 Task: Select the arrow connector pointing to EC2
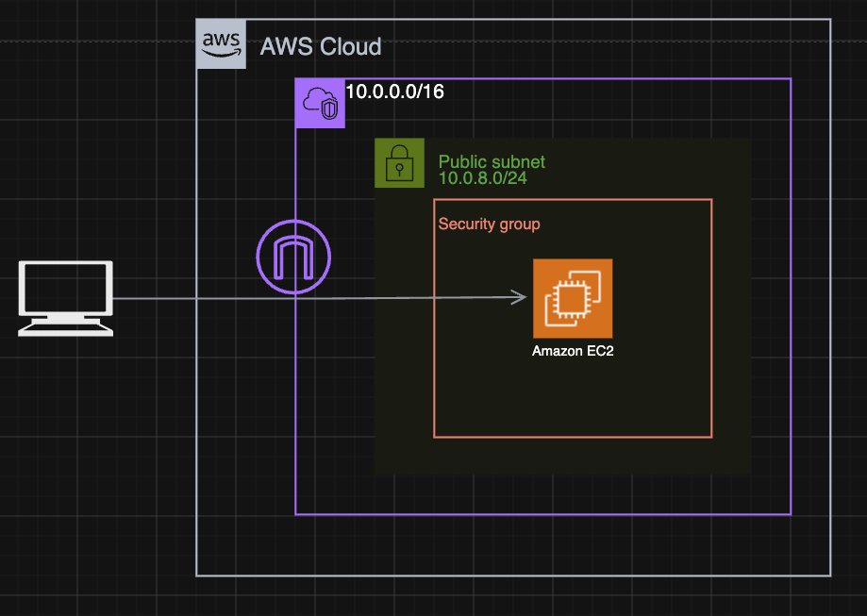point(320,298)
